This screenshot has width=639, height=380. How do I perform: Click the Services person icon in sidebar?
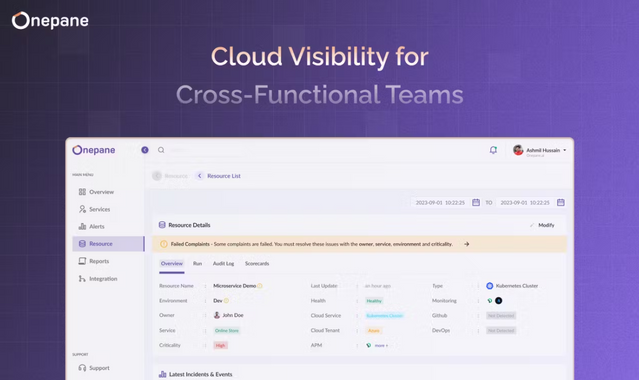tap(82, 209)
